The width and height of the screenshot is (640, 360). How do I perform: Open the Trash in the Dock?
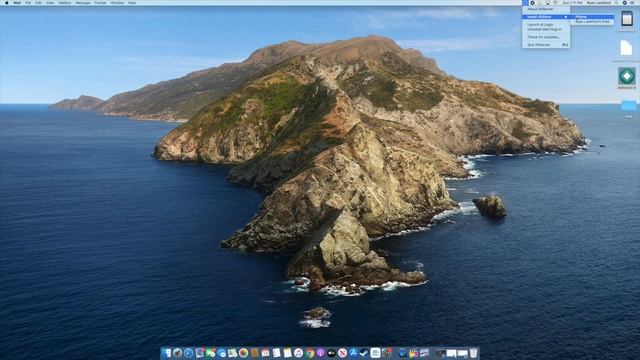(473, 353)
